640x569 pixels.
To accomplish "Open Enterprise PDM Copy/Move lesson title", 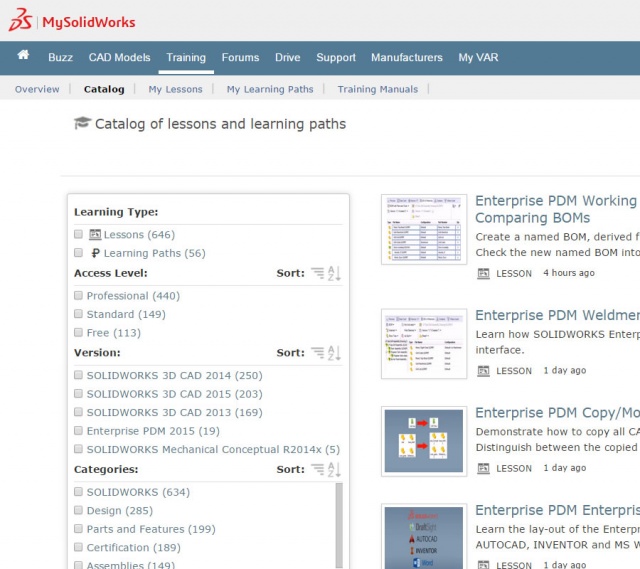I will [x=558, y=412].
